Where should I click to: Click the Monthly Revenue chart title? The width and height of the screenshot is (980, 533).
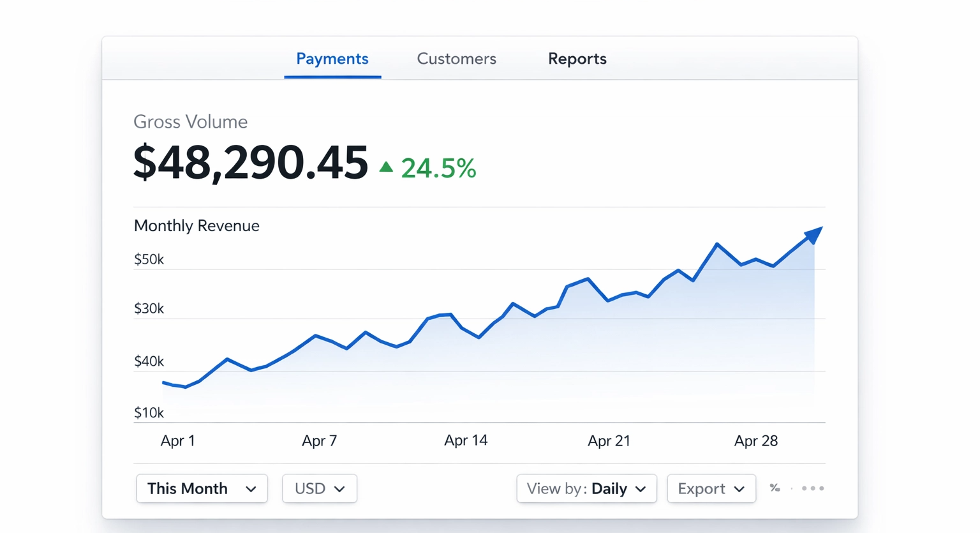pyautogui.click(x=197, y=225)
